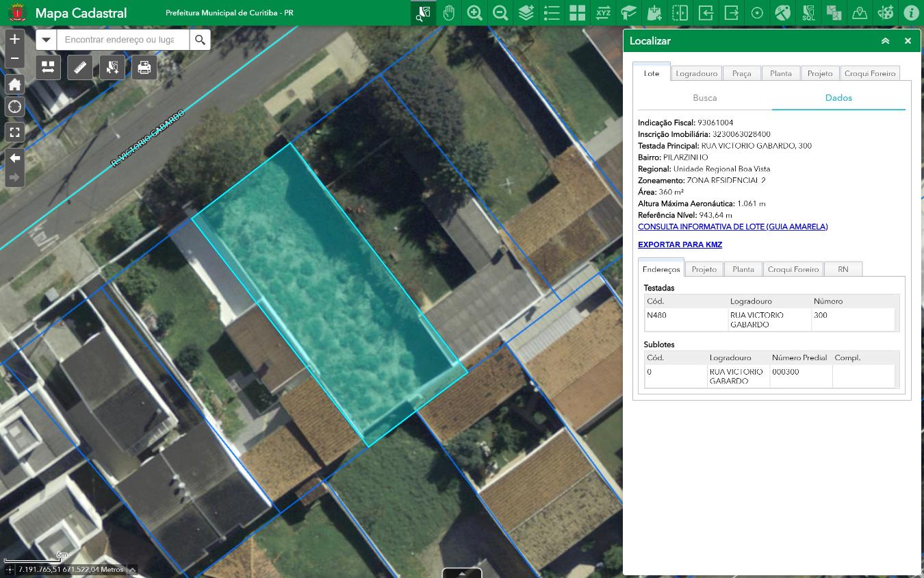Click Exportar para KMZ link
The image size is (924, 578).
pos(680,244)
